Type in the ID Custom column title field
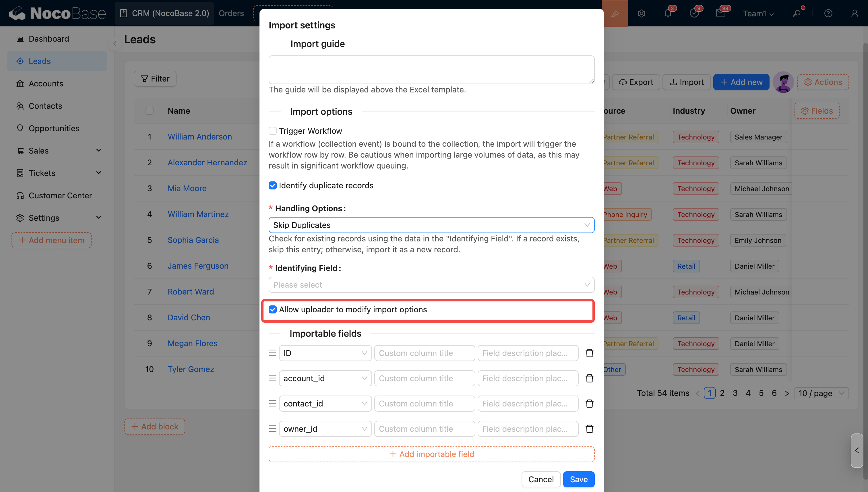The width and height of the screenshot is (868, 492). (424, 353)
